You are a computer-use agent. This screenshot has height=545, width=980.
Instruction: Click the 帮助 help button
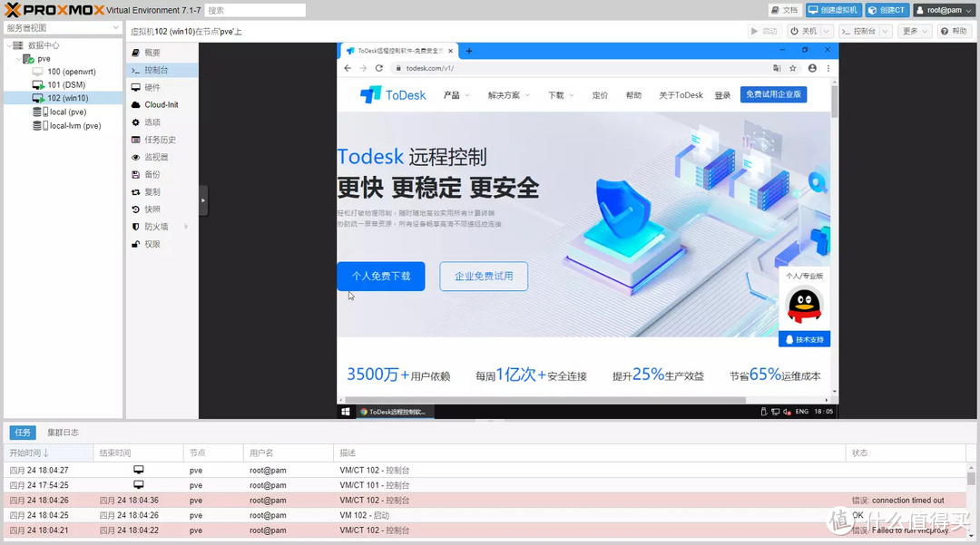(x=954, y=31)
